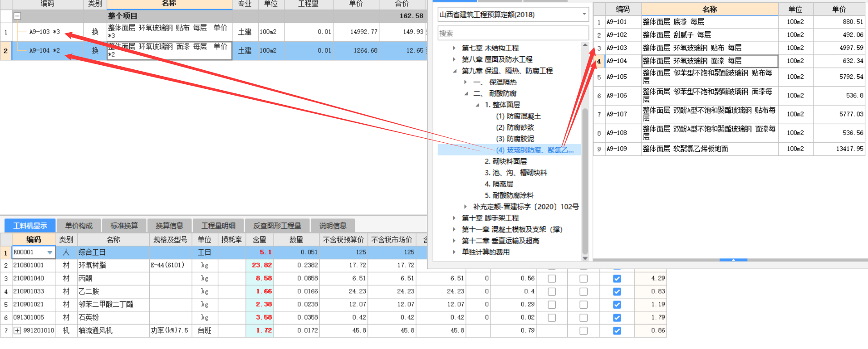Uncheck the checked box in 轴流通风机 row
This screenshot has height=349, width=868.
coord(617,331)
